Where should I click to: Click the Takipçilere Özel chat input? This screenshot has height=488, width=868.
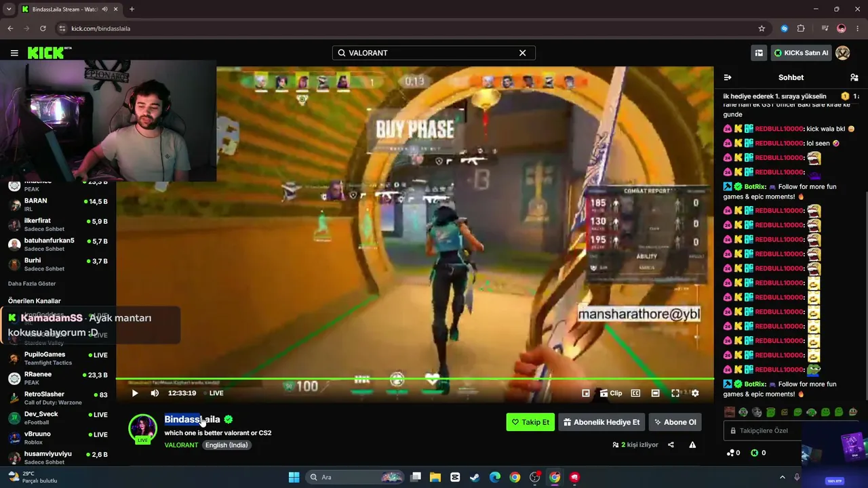(x=762, y=430)
